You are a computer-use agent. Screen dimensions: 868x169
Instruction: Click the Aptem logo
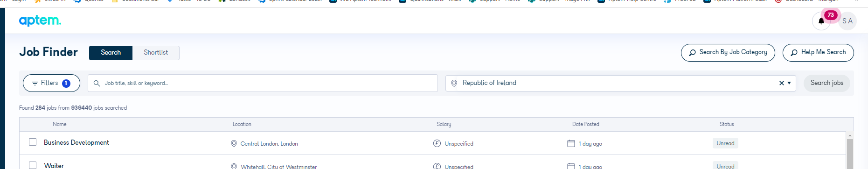(40, 21)
